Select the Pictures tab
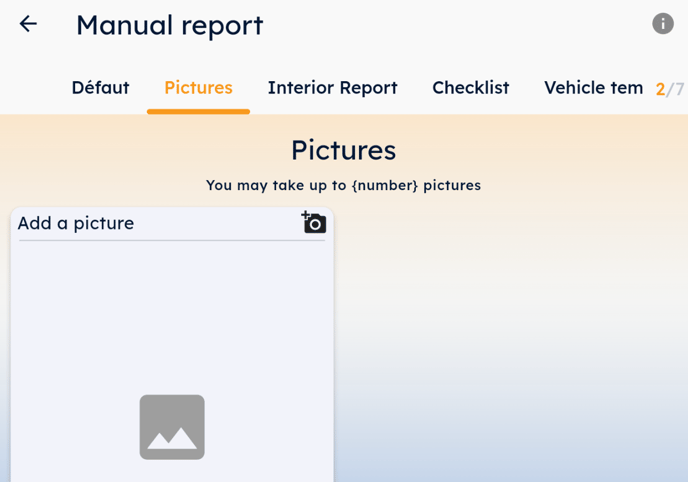Viewport: 688px width, 482px height. (198, 88)
